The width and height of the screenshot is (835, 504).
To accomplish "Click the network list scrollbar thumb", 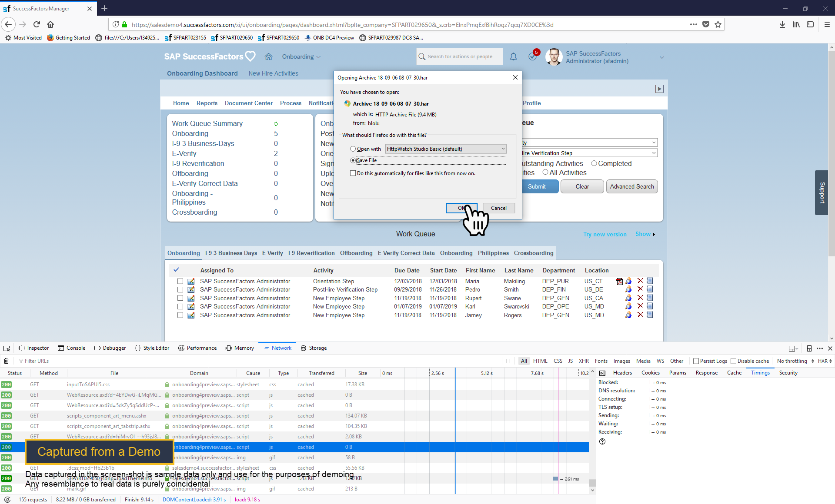I will (592, 483).
